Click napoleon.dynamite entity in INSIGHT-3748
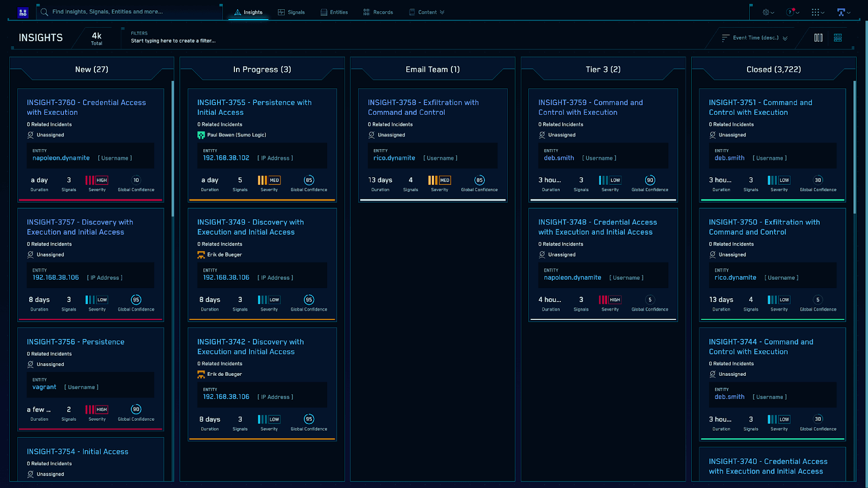This screenshot has height=488, width=868. click(x=572, y=278)
